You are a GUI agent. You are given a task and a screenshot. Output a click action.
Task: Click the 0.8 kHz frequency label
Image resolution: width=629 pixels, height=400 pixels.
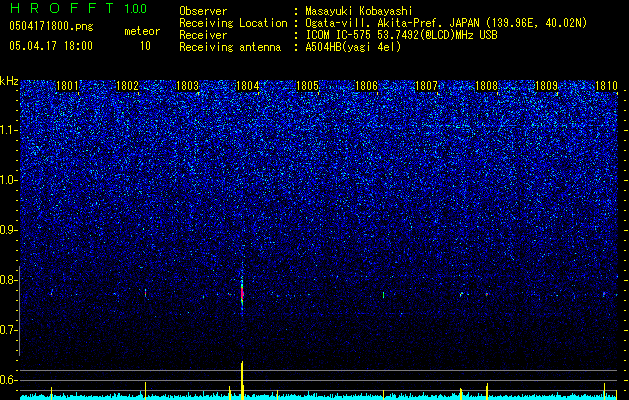click(9, 280)
